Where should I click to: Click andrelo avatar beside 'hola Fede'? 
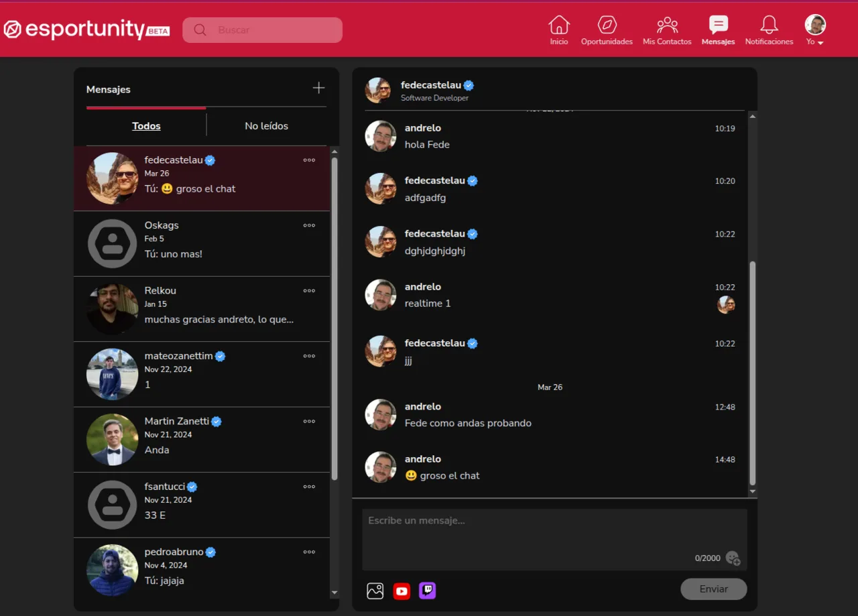pos(381,136)
